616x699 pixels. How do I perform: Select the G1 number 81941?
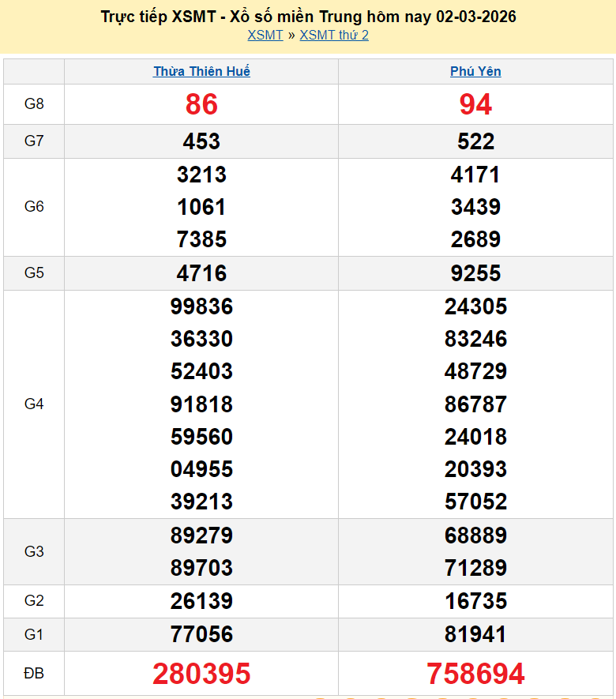click(475, 634)
